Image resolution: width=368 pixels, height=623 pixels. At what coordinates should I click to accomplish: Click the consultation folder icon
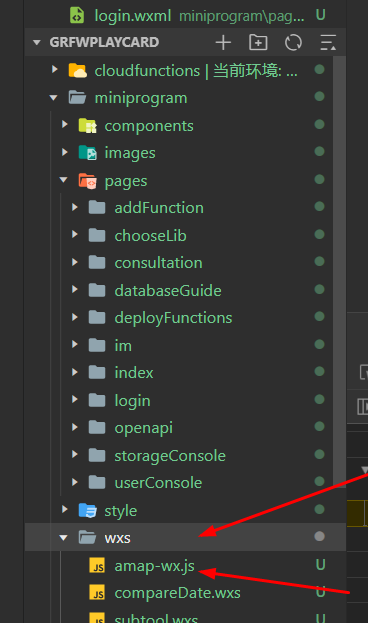click(97, 262)
